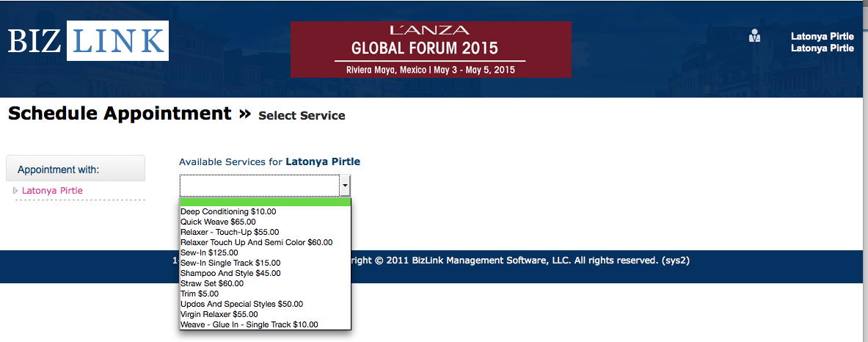Pick Virgin Relaxer $55.00

pos(265,314)
